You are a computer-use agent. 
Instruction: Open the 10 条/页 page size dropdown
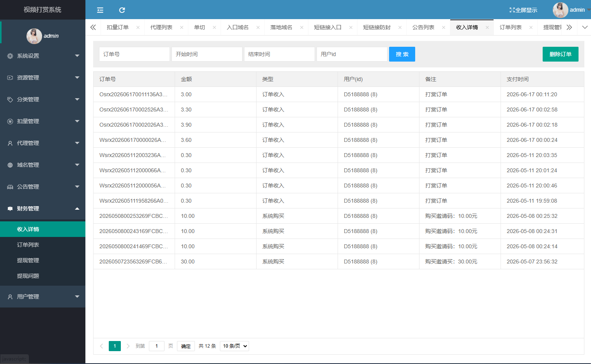coord(234,346)
